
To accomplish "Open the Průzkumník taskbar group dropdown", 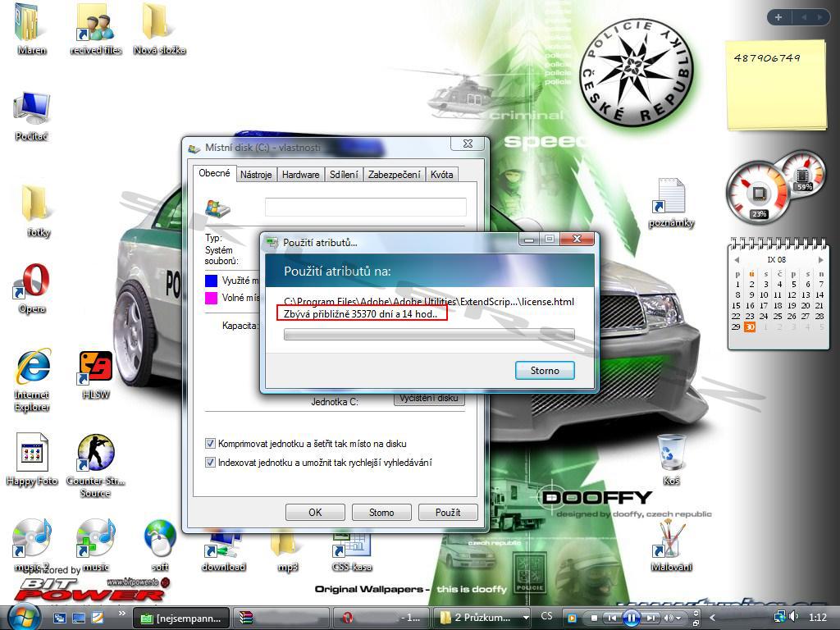I will tap(526, 618).
